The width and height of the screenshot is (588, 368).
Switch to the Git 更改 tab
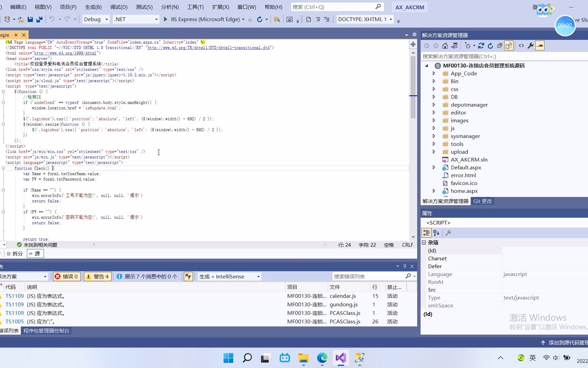pos(483,201)
